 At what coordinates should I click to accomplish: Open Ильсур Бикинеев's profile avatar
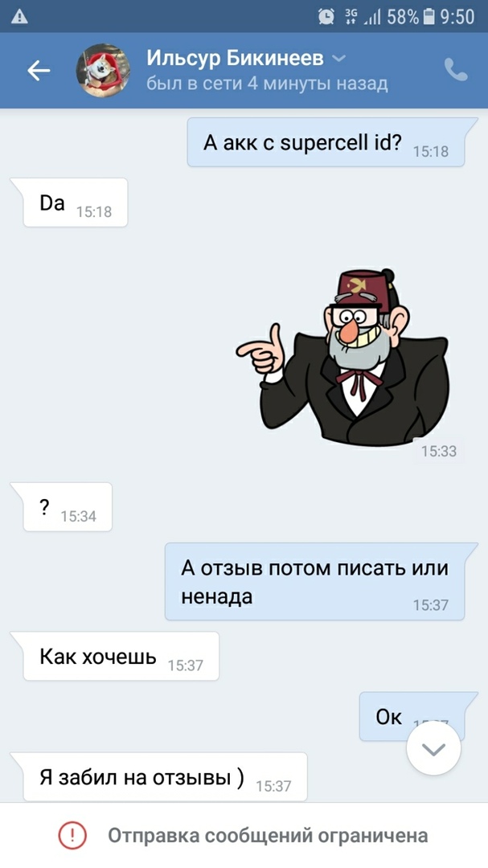pyautogui.click(x=103, y=71)
